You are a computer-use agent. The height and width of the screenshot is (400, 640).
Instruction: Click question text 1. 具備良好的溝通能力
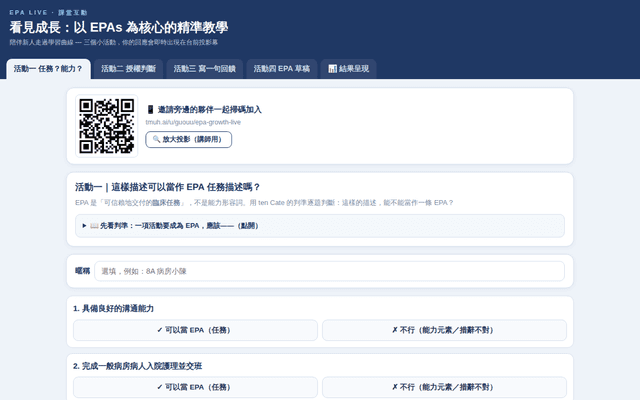(113, 309)
